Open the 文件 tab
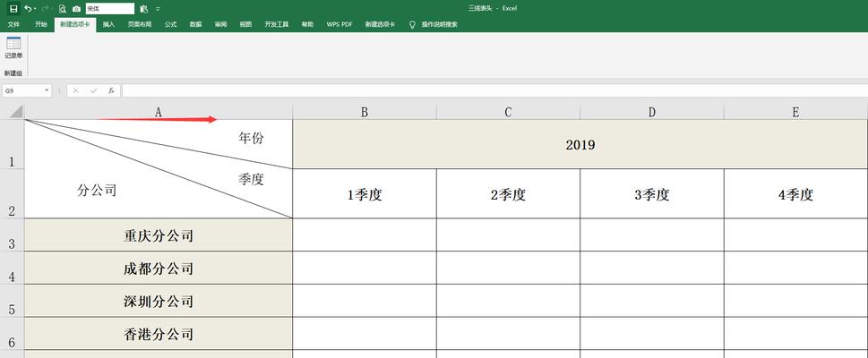Image resolution: width=868 pixels, height=358 pixels. 13,24
